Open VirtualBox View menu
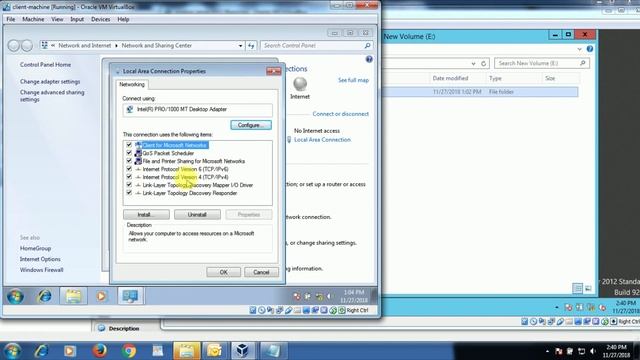This screenshot has height=360, width=640. pos(57,19)
